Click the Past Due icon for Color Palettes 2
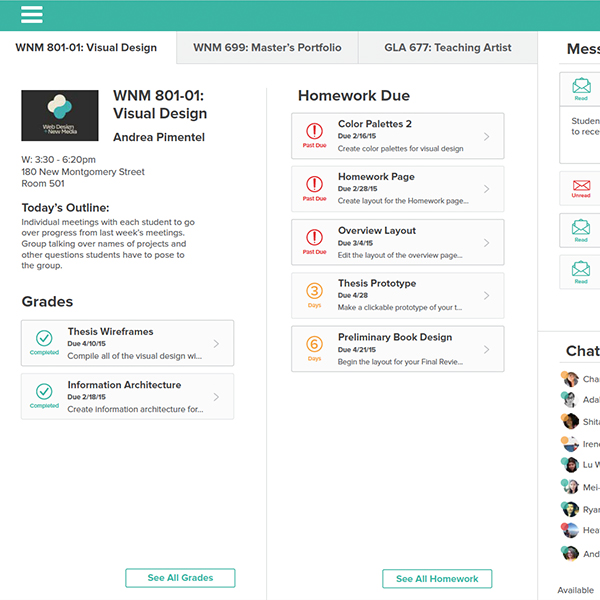This screenshot has height=600, width=600. point(314,131)
